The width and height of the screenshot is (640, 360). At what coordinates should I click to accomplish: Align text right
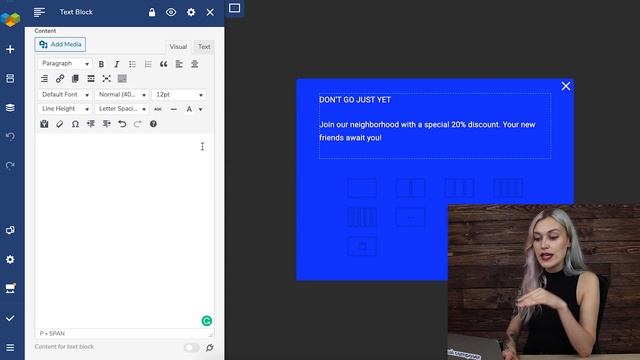click(44, 79)
